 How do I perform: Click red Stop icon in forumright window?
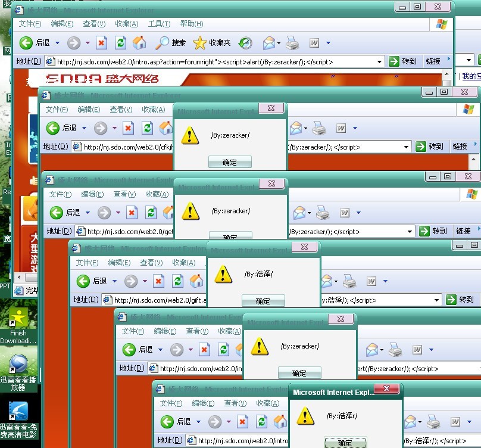click(x=101, y=43)
